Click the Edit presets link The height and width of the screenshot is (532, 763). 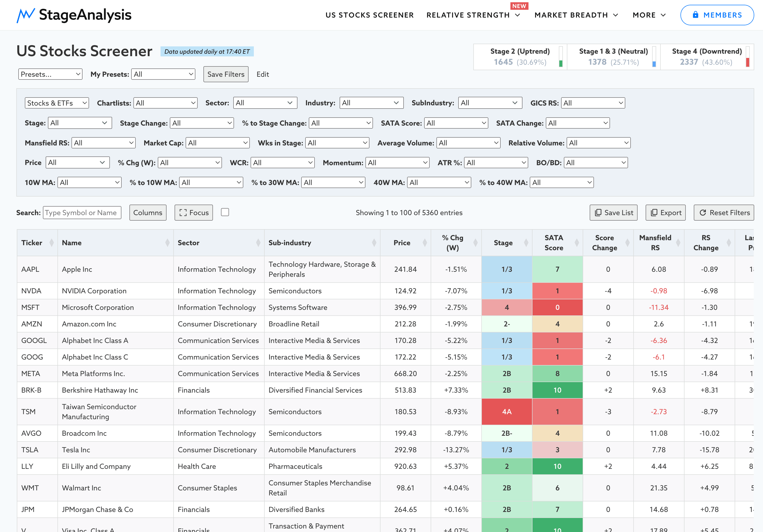(x=263, y=74)
